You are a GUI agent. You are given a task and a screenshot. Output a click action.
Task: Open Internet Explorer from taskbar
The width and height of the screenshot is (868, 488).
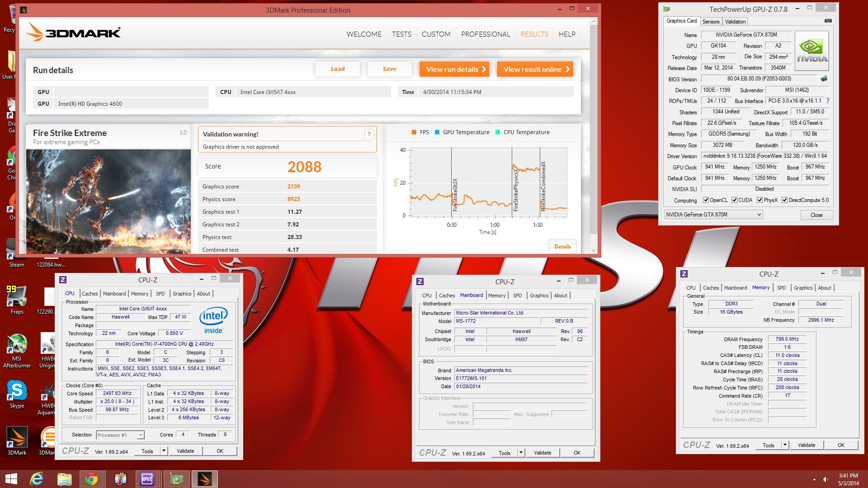pyautogui.click(x=37, y=479)
